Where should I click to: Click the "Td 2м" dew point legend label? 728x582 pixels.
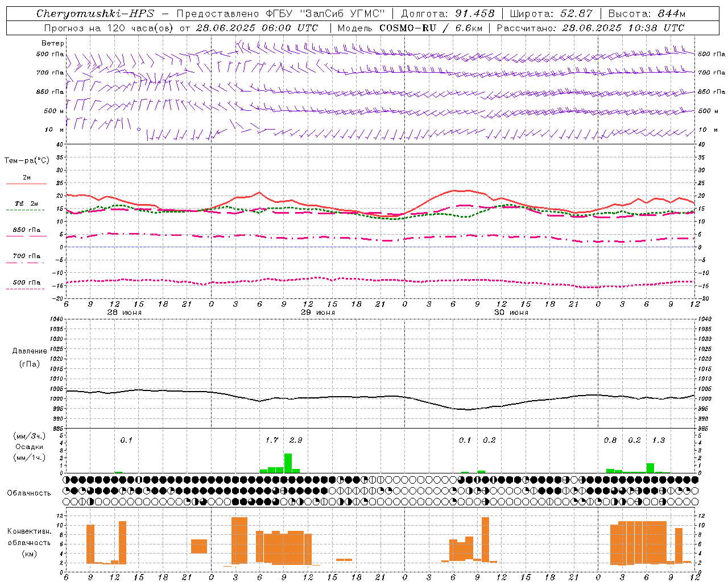pyautogui.click(x=27, y=203)
